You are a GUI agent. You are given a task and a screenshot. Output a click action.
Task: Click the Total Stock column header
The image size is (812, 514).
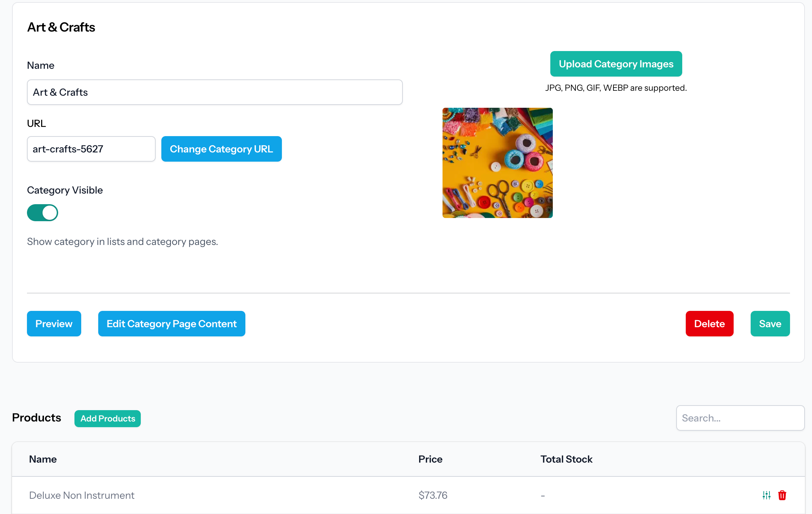coord(566,459)
